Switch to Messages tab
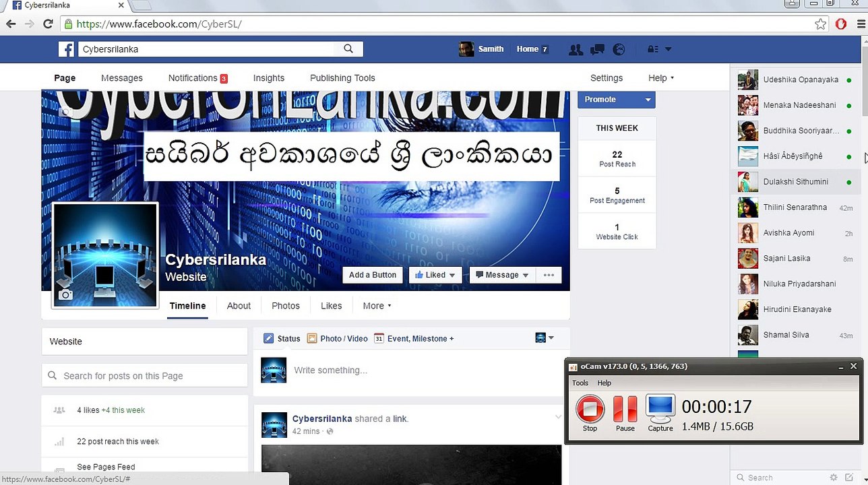Screen dimensions: 868x485 [122, 78]
